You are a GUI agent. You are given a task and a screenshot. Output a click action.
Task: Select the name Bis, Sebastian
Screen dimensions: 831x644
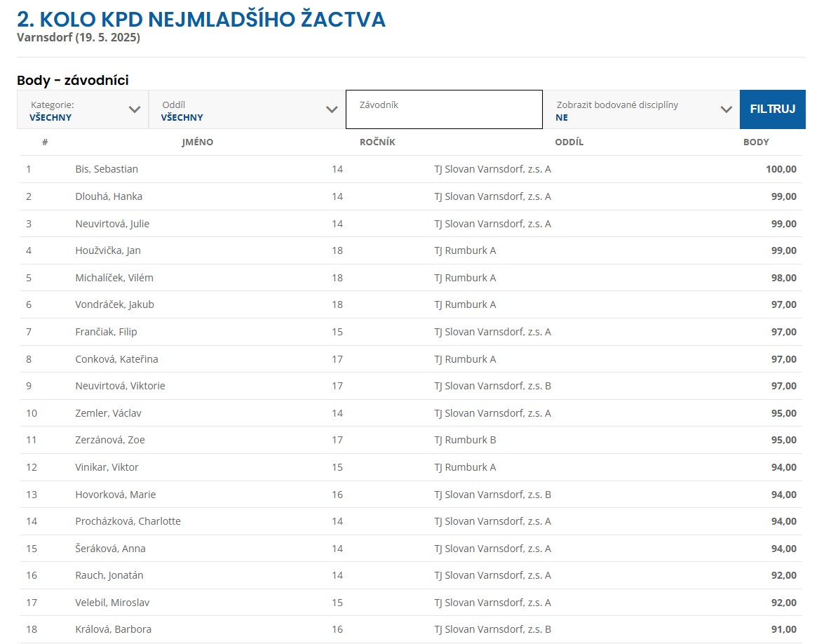(x=107, y=169)
